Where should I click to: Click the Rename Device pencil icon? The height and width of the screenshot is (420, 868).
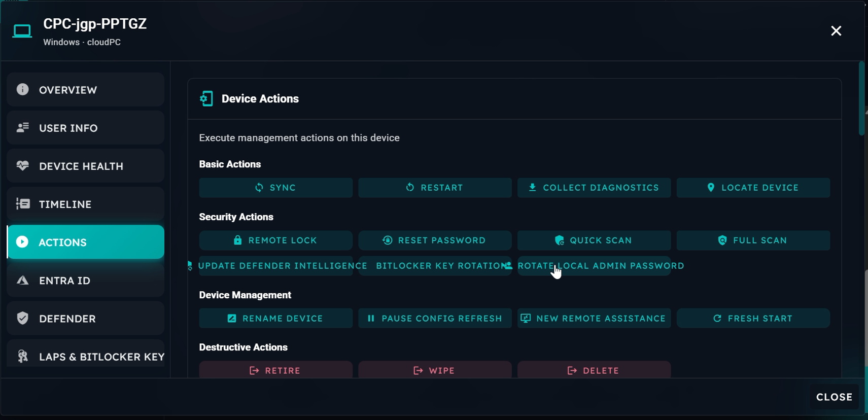coord(232,319)
